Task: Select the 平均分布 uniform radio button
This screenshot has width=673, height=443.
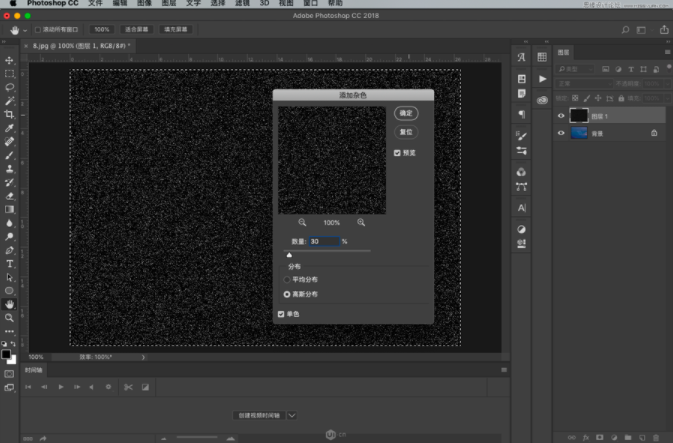Action: pos(287,280)
